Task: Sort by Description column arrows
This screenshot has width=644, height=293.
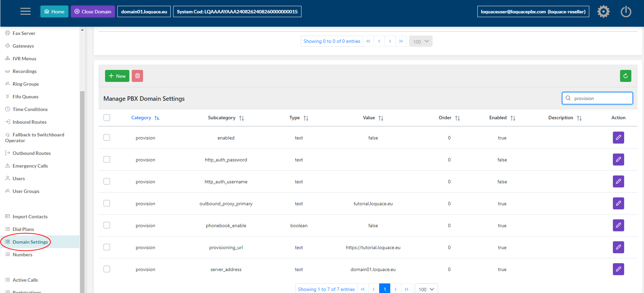Action: (x=579, y=118)
